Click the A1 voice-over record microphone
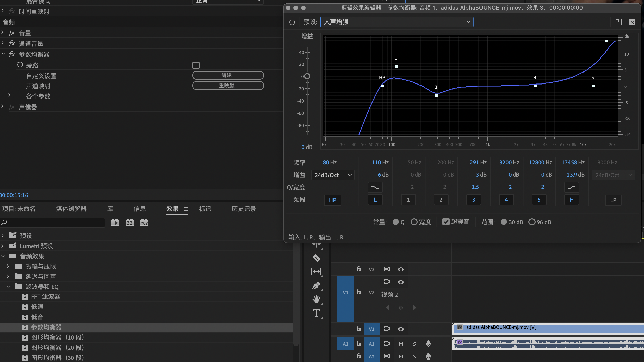Image resolution: width=644 pixels, height=362 pixels. tap(428, 344)
